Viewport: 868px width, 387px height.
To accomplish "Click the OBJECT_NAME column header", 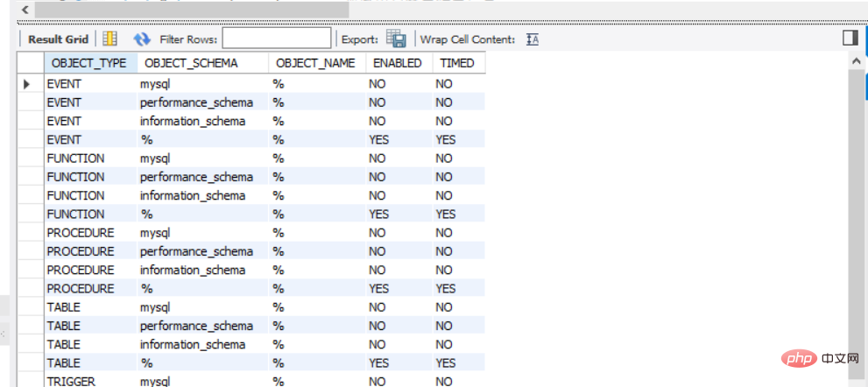I will tap(317, 63).
